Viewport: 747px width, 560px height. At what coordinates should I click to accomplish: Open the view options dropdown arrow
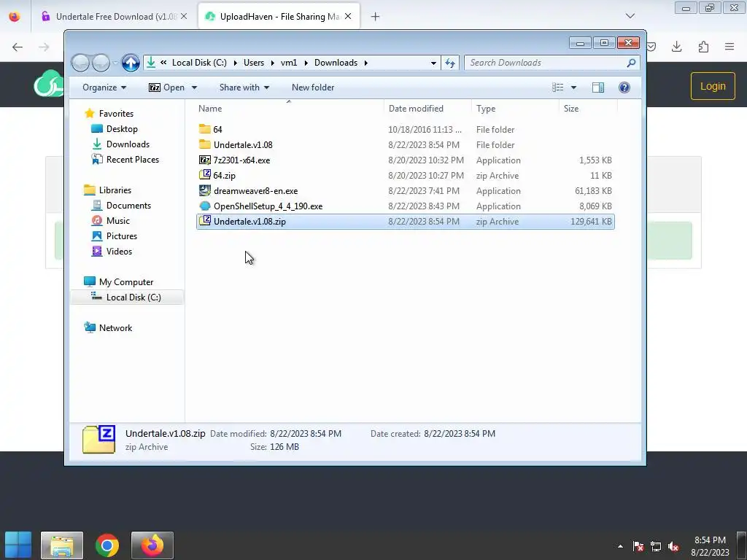[x=573, y=87]
